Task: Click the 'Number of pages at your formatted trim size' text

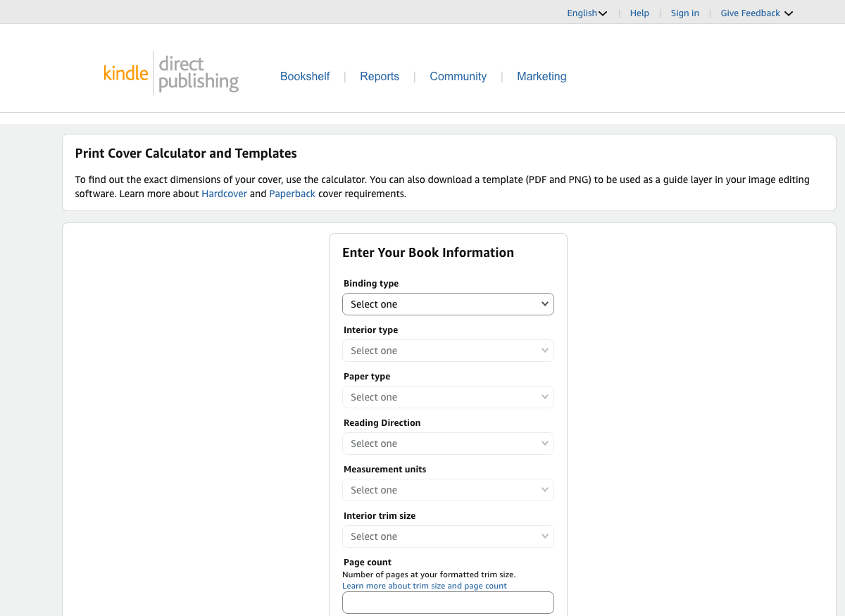Action: [x=429, y=574]
